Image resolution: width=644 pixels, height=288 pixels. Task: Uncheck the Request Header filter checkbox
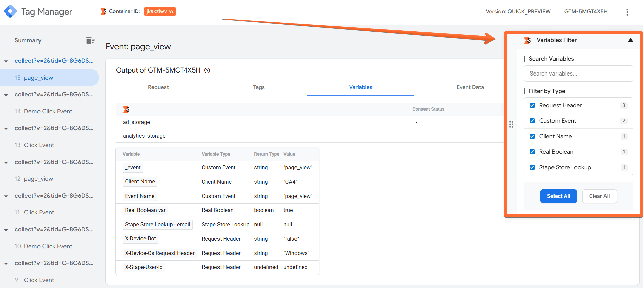coord(532,105)
